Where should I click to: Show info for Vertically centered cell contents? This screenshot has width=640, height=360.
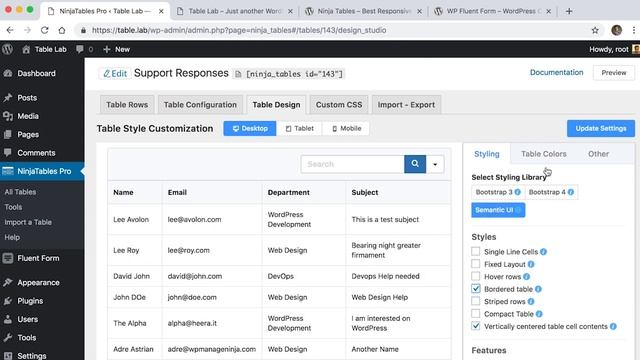[x=613, y=327]
